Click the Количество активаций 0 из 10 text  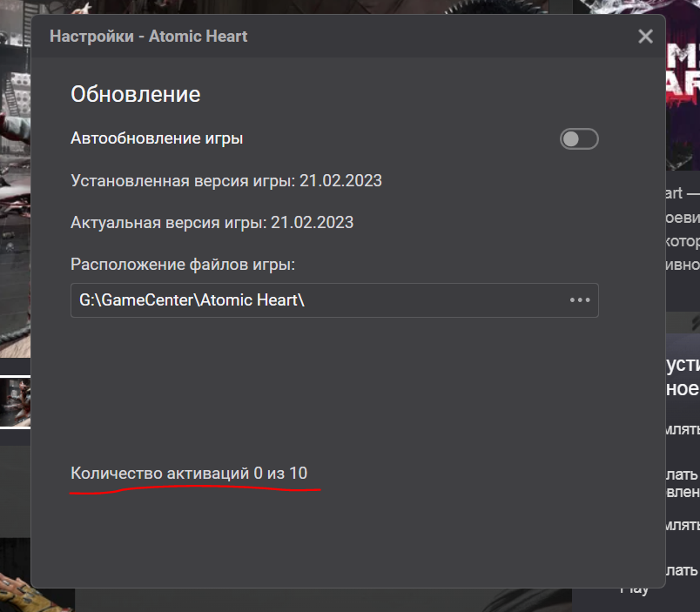click(x=189, y=474)
